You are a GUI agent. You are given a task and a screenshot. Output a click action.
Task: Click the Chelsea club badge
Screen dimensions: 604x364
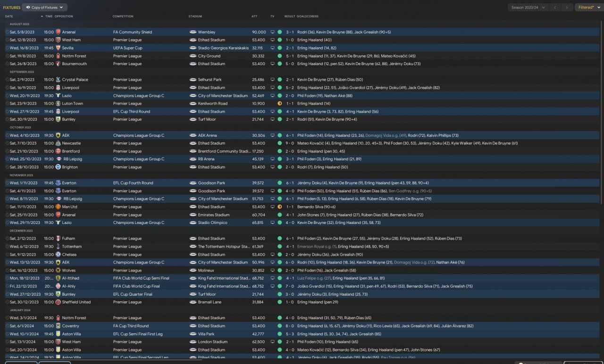coord(58,255)
